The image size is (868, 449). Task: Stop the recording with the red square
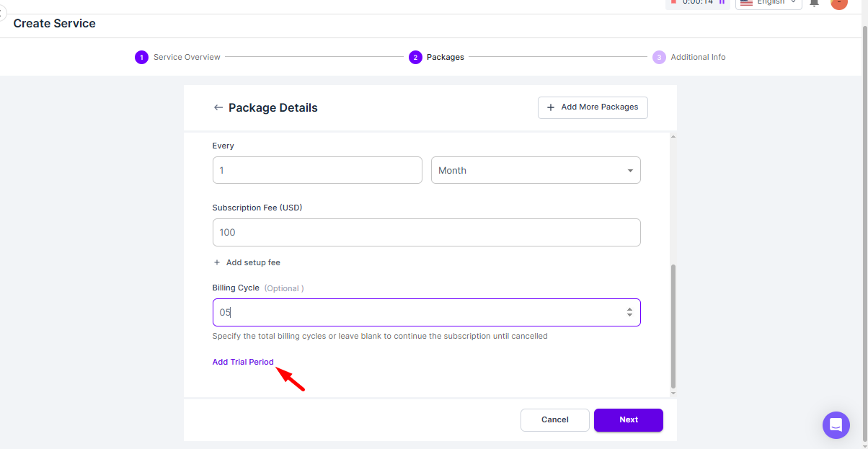(x=673, y=2)
